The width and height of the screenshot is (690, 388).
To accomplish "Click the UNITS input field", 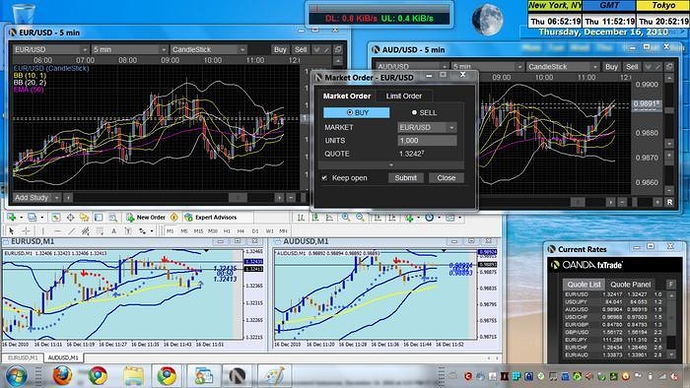I will 427,140.
